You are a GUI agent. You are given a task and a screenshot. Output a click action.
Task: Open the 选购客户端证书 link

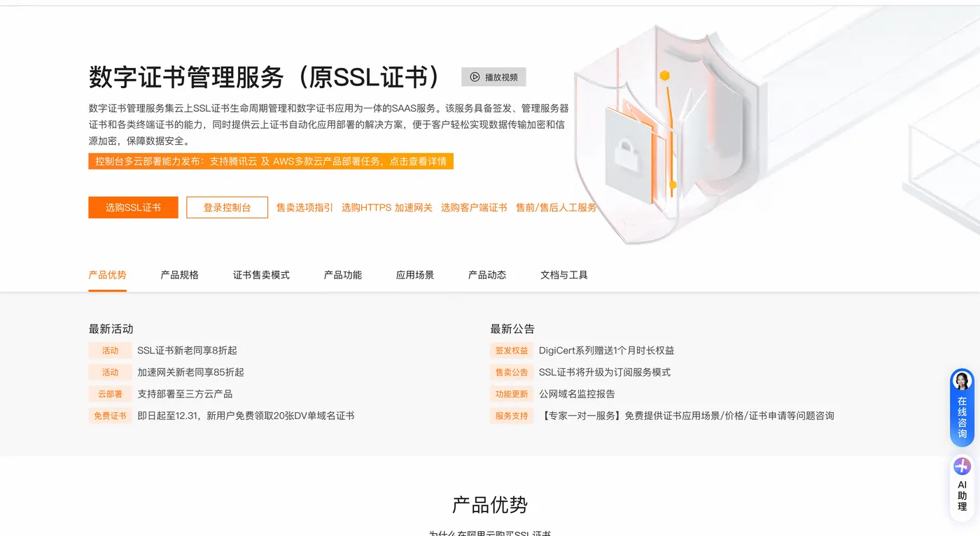(x=474, y=207)
